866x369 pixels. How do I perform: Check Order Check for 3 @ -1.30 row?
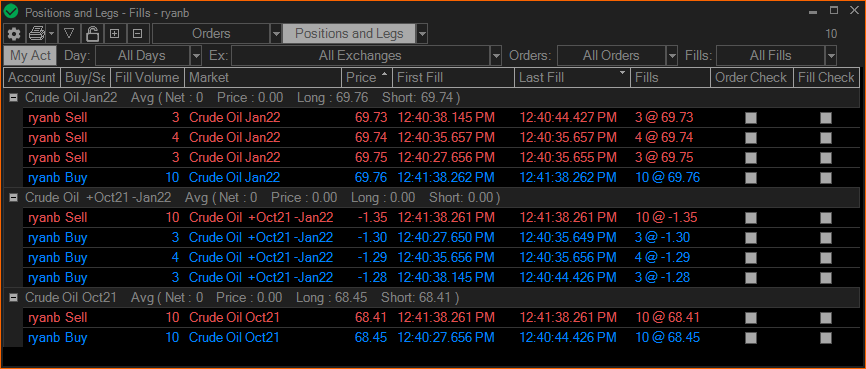click(751, 238)
